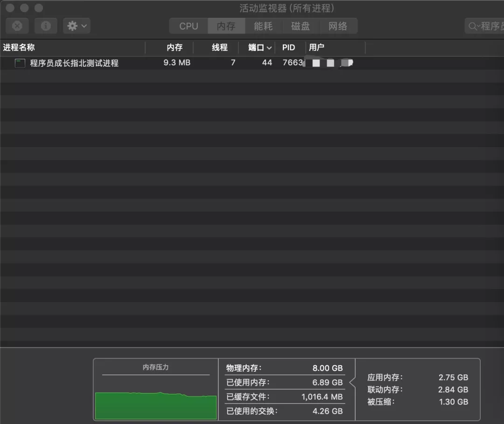
Task: Sort by 进程名称 column header
Action: pyautogui.click(x=19, y=48)
